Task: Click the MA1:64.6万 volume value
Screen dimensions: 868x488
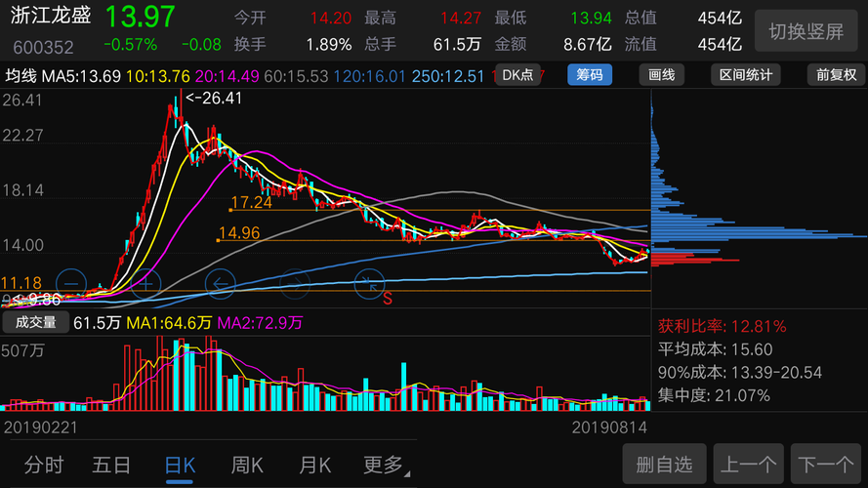Action: click(x=169, y=322)
